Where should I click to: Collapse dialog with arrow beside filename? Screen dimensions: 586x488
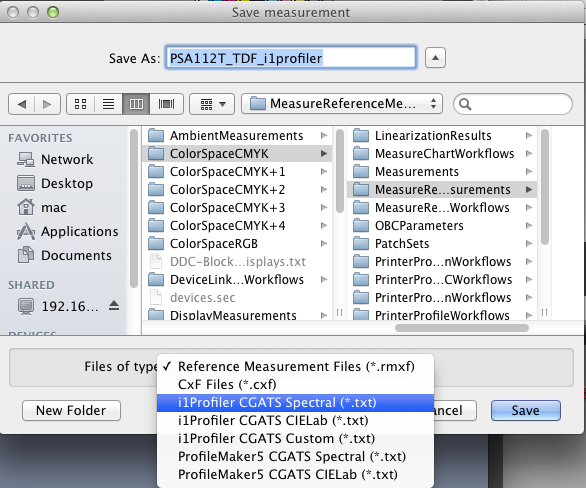pos(435,58)
